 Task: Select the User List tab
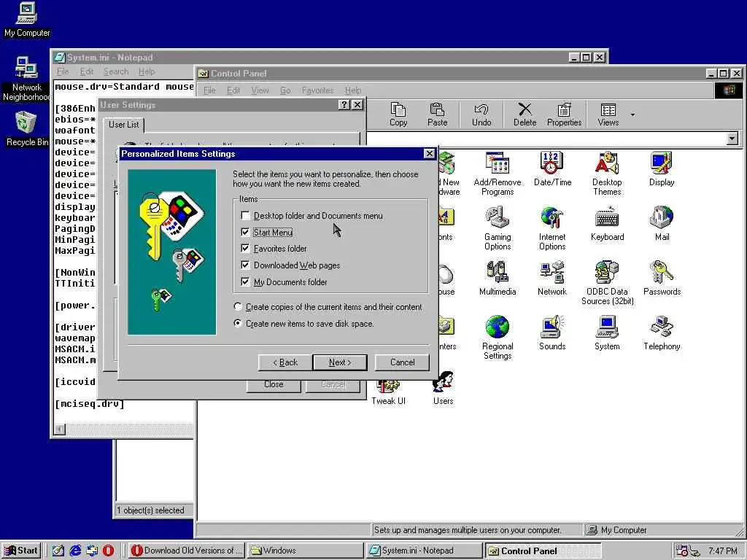click(x=124, y=125)
